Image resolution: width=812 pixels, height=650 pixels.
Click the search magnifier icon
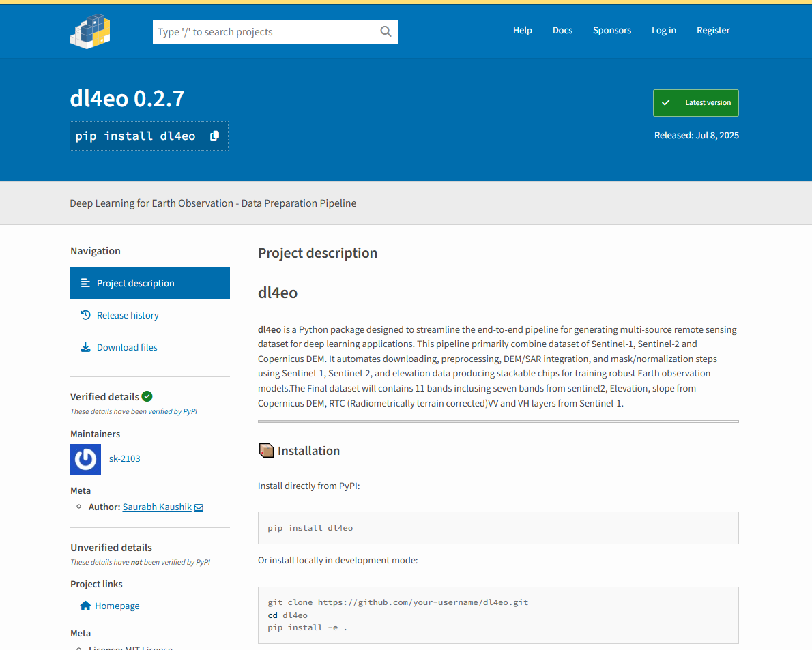[386, 31]
